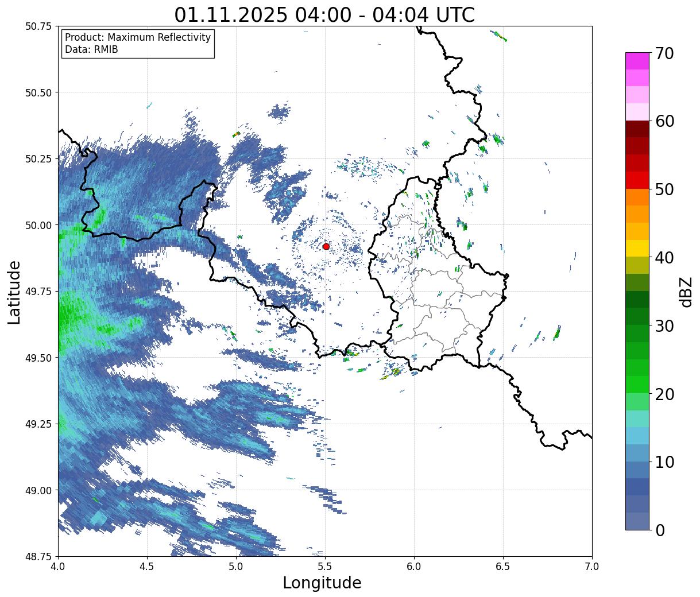Click the colorbar tick label 50
This screenshot has width=700, height=597.
click(664, 189)
